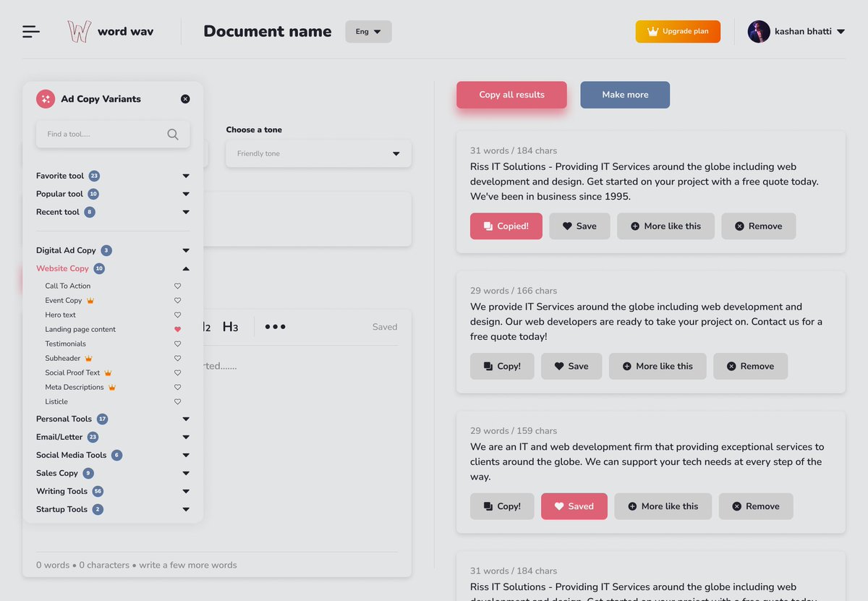Select the H3 heading format
This screenshot has height=601, width=868.
click(230, 327)
